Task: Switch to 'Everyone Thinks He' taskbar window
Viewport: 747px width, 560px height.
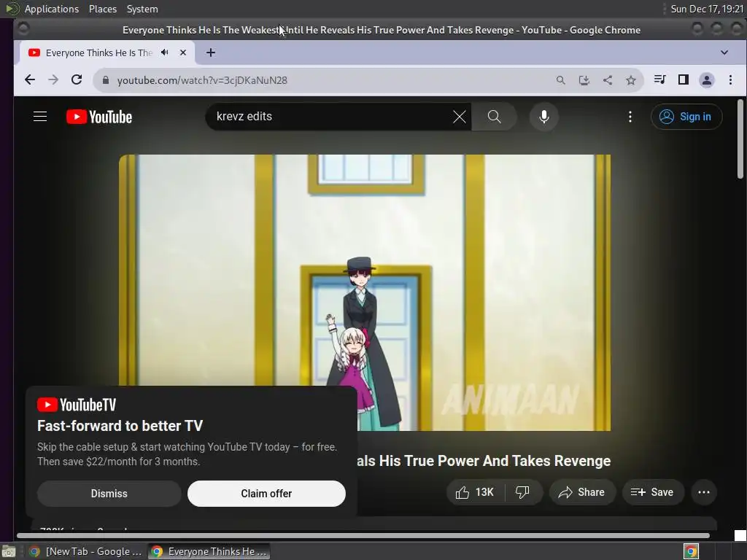Action: point(209,551)
